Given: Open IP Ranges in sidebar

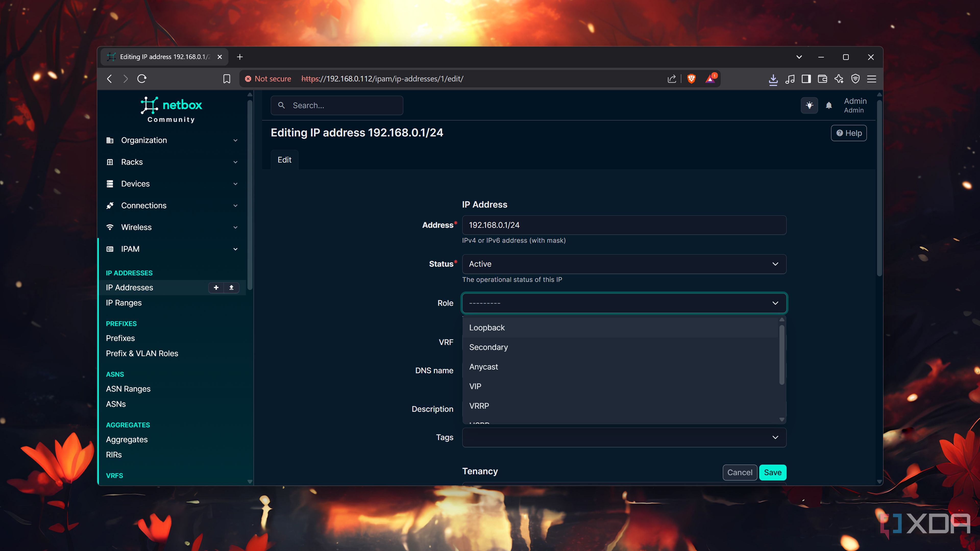Looking at the screenshot, I should point(124,303).
